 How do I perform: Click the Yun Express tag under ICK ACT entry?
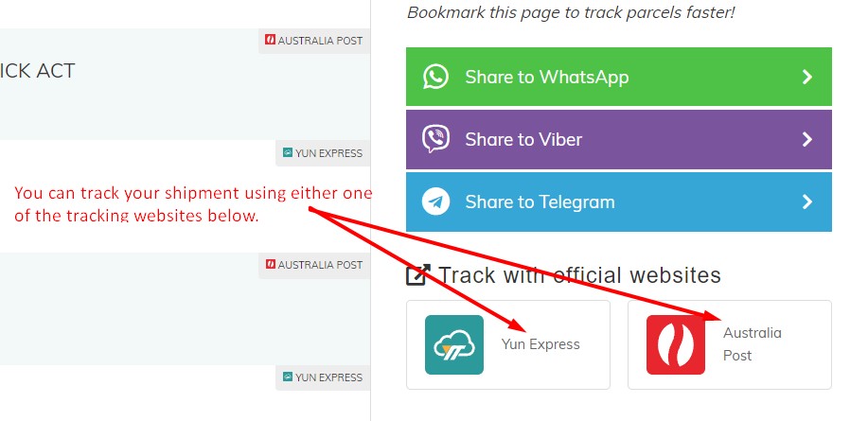point(323,152)
